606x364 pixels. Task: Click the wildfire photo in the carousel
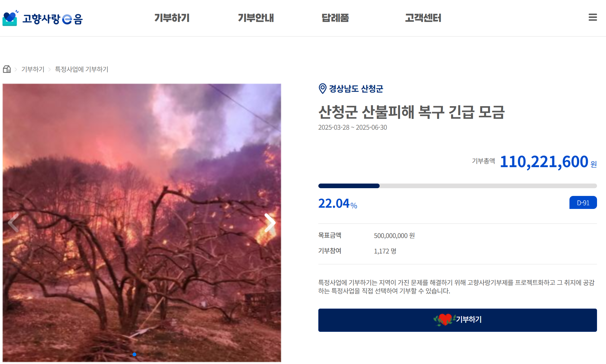142,223
